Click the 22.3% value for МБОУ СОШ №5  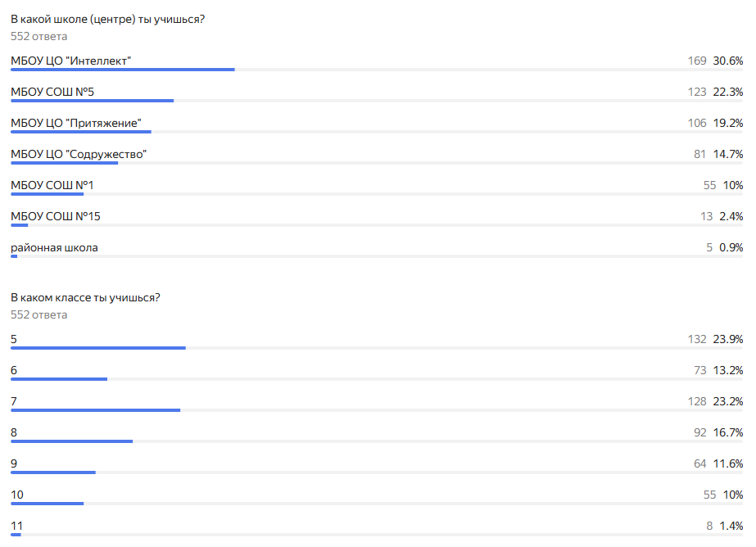click(x=728, y=92)
